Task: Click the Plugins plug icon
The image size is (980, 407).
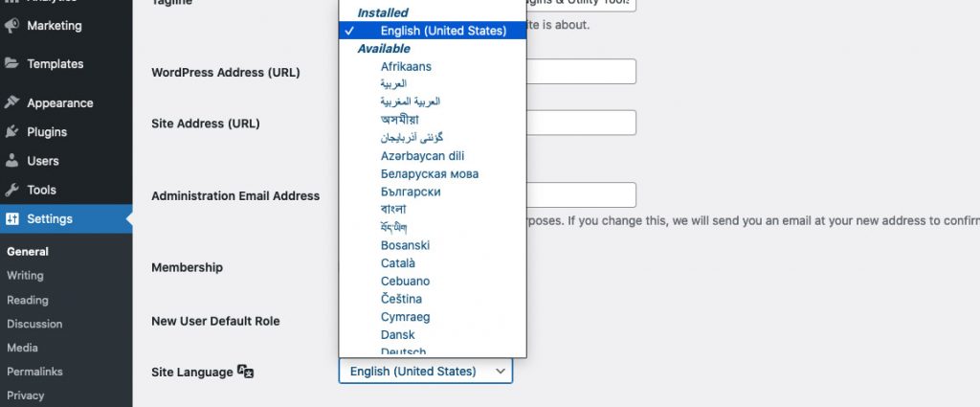Action: (x=11, y=132)
